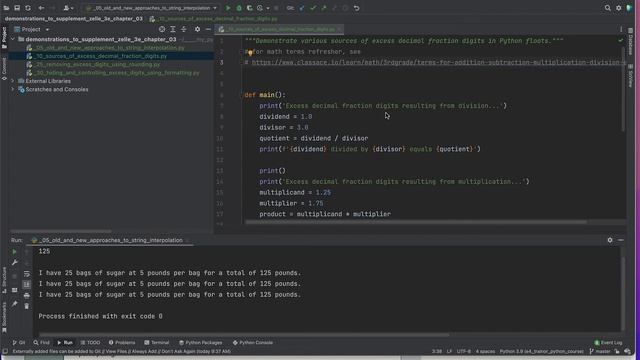Hide the Run panel with minus icon
The height and width of the screenshot is (360, 640).
point(621,240)
